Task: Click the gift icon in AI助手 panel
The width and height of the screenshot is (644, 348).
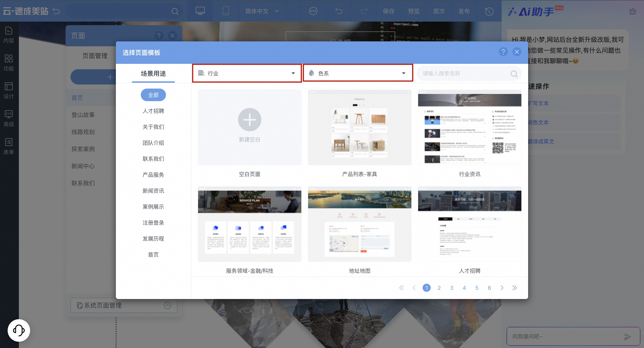Action: pos(633,11)
